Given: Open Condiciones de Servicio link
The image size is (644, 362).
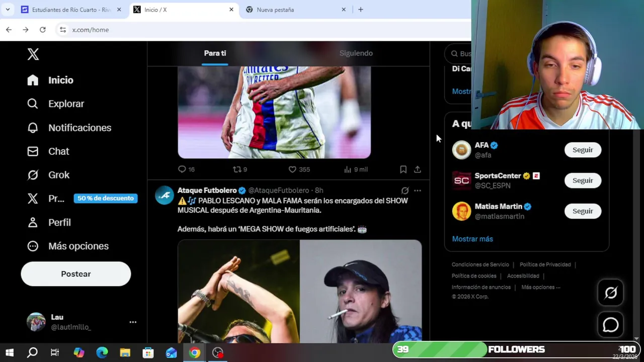Looking at the screenshot, I should 480,264.
